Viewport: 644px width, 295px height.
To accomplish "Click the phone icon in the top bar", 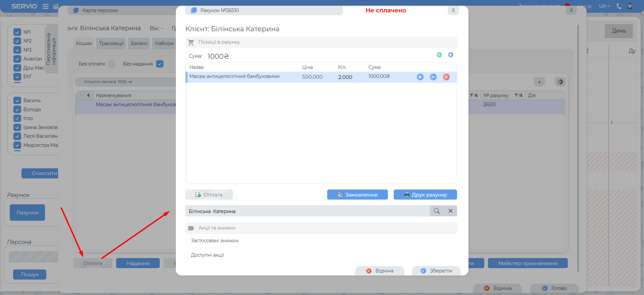I will coord(618,6).
